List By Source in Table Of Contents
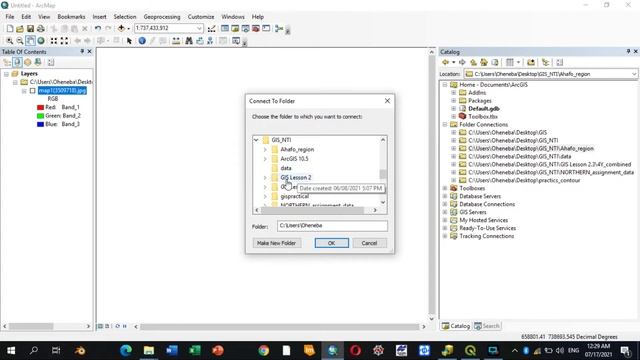Screen dimensions: 640x360 [x=17, y=62]
